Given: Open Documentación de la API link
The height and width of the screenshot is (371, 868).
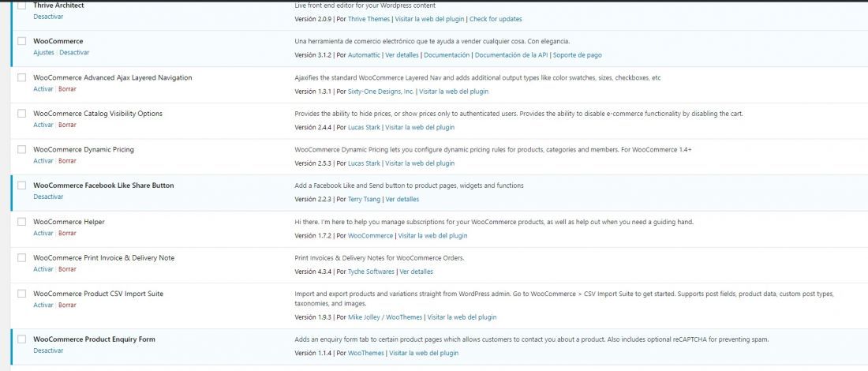Looking at the screenshot, I should 511,54.
